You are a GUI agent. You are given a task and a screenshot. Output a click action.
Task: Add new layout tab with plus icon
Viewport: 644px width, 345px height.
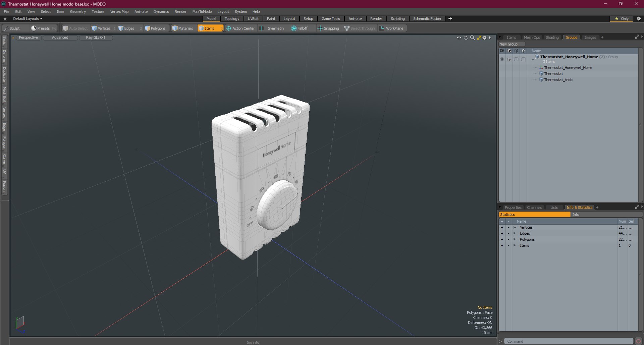coord(450,19)
